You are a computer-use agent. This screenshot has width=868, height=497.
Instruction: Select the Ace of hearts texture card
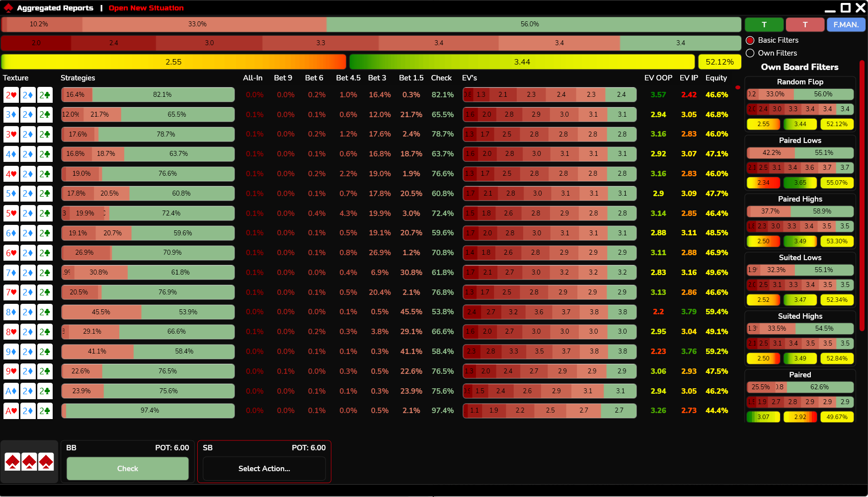[11, 411]
